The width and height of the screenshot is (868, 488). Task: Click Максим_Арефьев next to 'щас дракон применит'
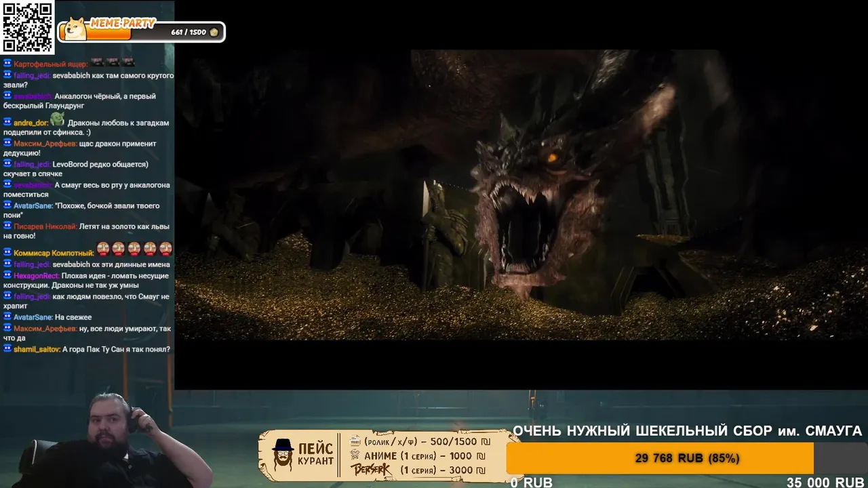(45, 144)
